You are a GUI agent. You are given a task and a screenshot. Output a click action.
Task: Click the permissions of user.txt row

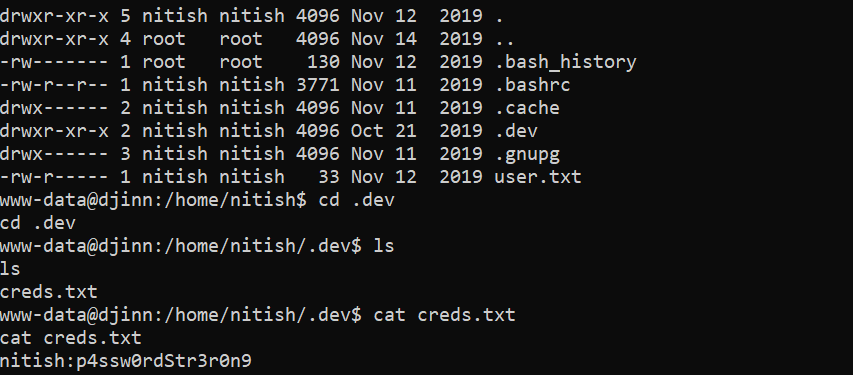click(54, 177)
